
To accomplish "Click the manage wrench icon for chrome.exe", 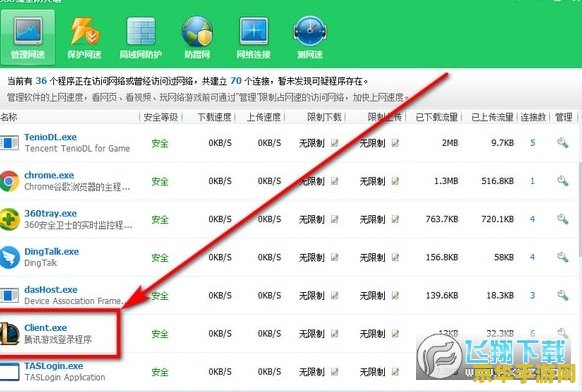I will (x=563, y=181).
